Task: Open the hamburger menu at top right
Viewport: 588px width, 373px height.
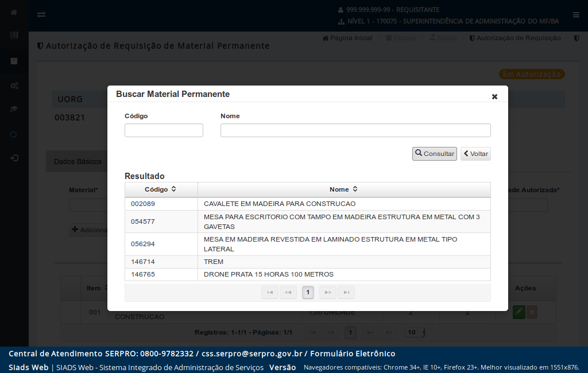Action: tap(576, 14)
